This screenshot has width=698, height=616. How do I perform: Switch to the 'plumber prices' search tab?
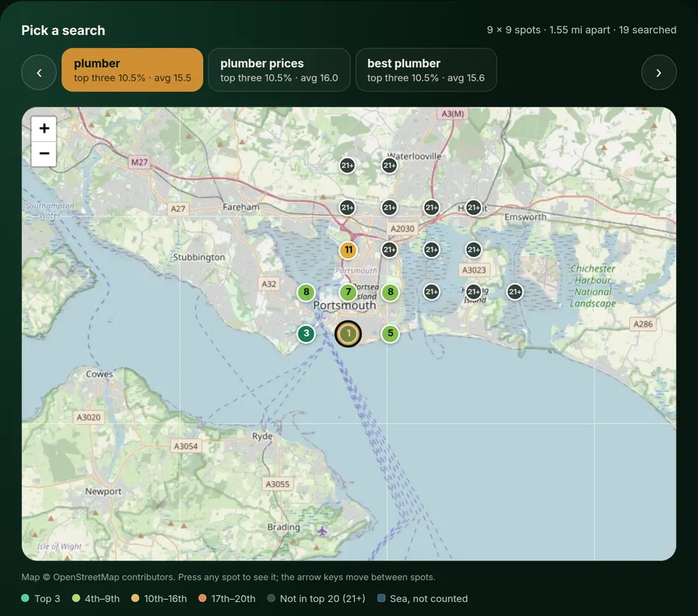tap(279, 70)
